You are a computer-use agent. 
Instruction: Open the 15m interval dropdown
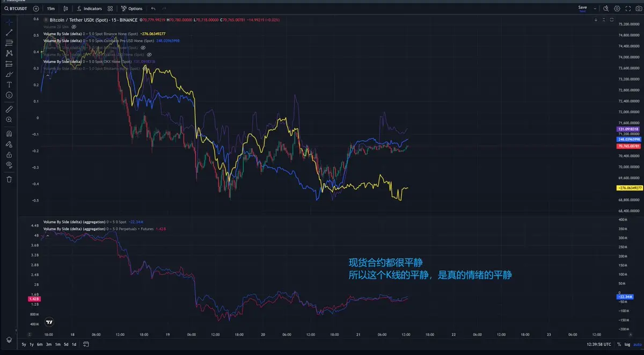pyautogui.click(x=51, y=9)
